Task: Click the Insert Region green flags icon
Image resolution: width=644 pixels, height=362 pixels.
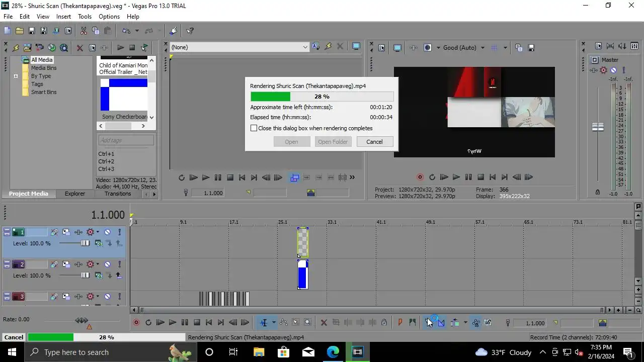Action: [413, 323]
